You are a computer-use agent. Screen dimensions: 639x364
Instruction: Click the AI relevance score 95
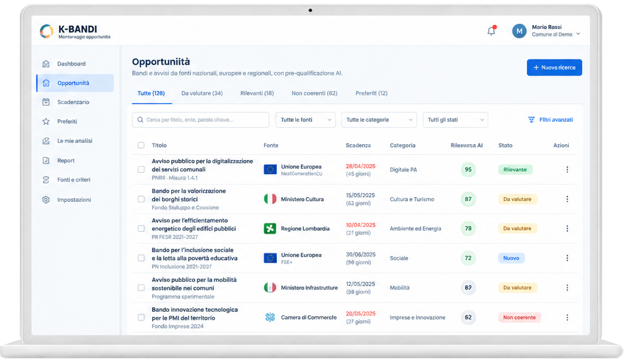point(468,169)
